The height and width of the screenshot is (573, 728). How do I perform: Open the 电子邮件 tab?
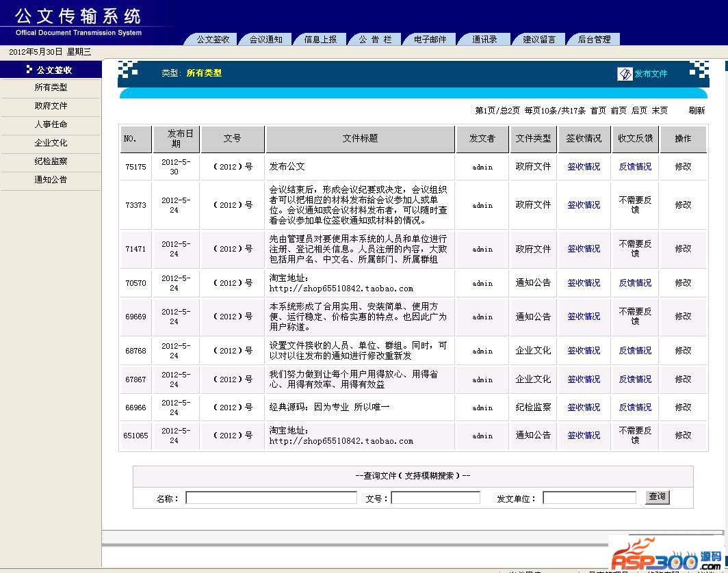pyautogui.click(x=430, y=40)
